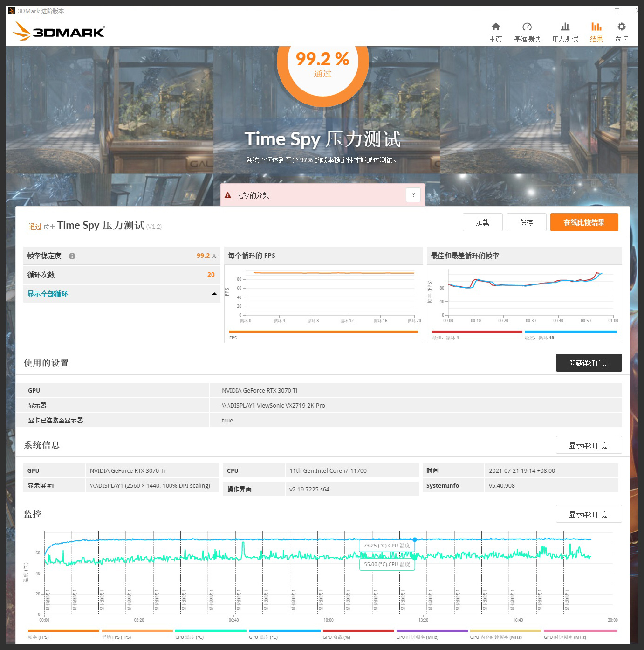
Task: Click the orange 在线比较结果 button
Action: [x=584, y=222]
